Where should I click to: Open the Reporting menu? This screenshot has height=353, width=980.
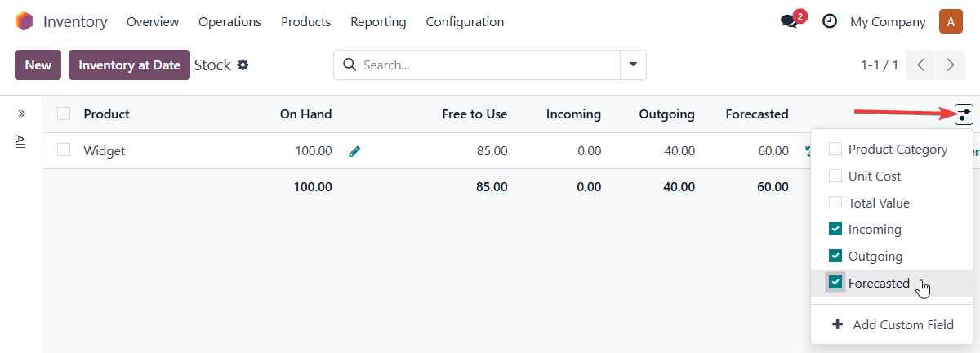[x=378, y=22]
